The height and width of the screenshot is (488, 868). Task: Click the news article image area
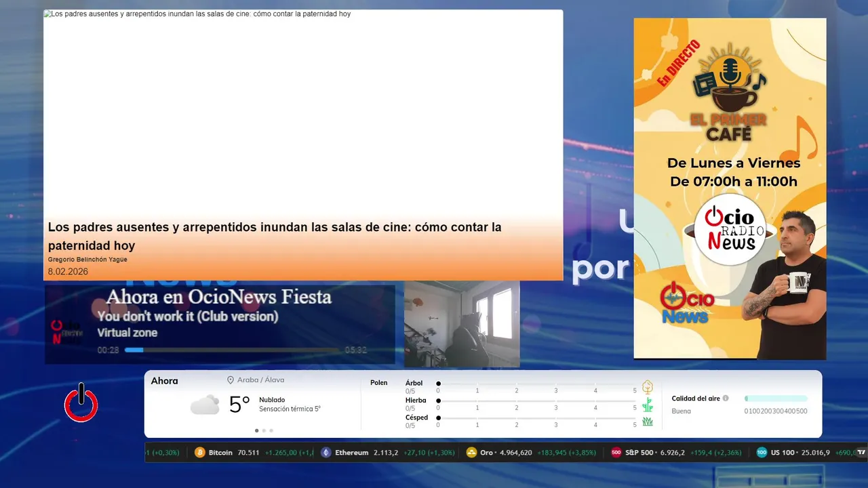click(303, 115)
